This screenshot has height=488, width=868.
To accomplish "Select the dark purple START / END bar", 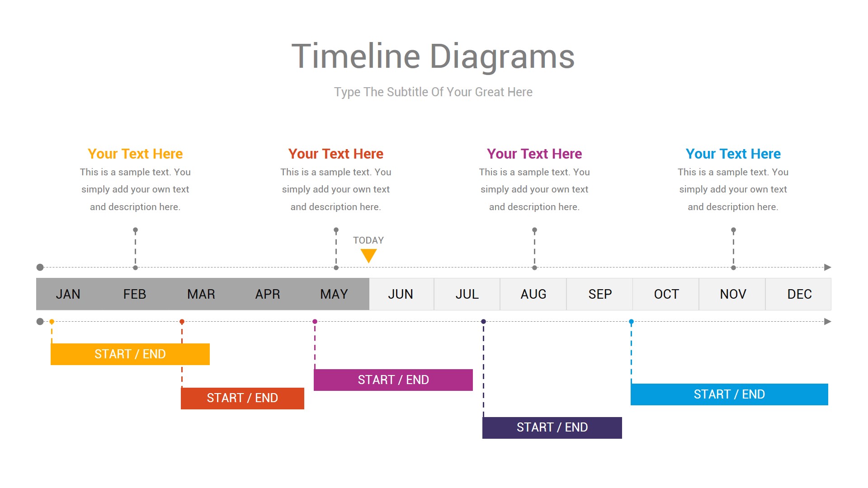I will (x=552, y=427).
